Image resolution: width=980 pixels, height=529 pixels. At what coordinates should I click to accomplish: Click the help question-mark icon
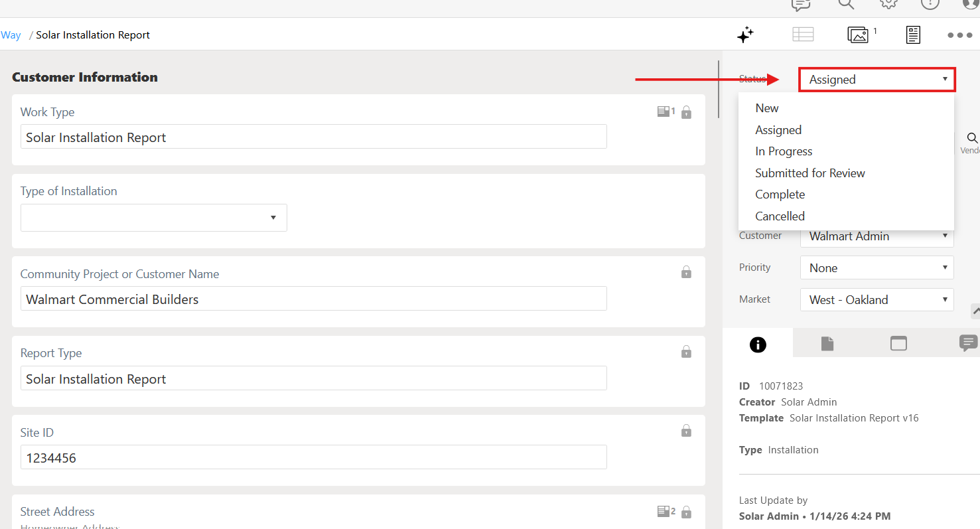[x=930, y=5]
